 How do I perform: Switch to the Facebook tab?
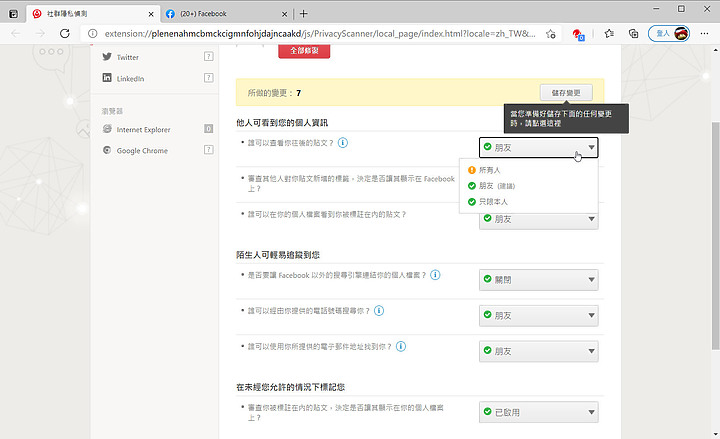point(227,14)
